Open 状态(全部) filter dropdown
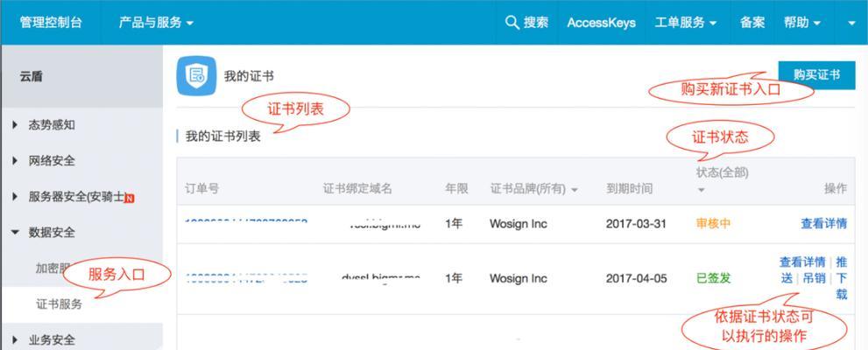Viewport: 868px width, 350px height. pyautogui.click(x=722, y=180)
